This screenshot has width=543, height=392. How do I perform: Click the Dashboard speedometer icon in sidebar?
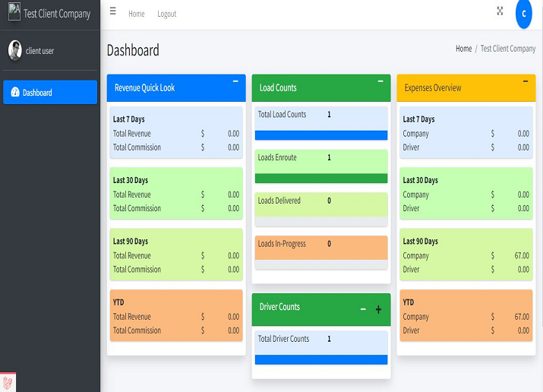pyautogui.click(x=14, y=93)
